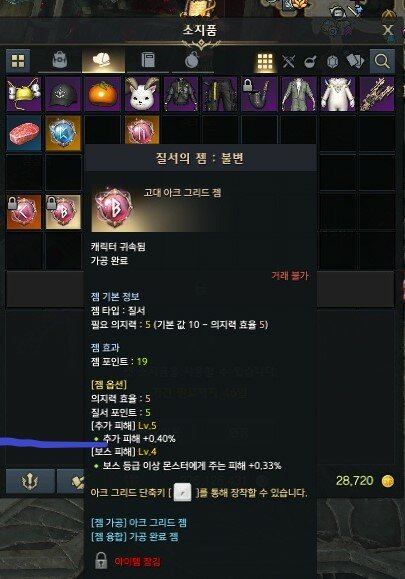Viewport: 405px width, 579px height.
Task: Select the yellow hat skin item
Action: click(24, 94)
